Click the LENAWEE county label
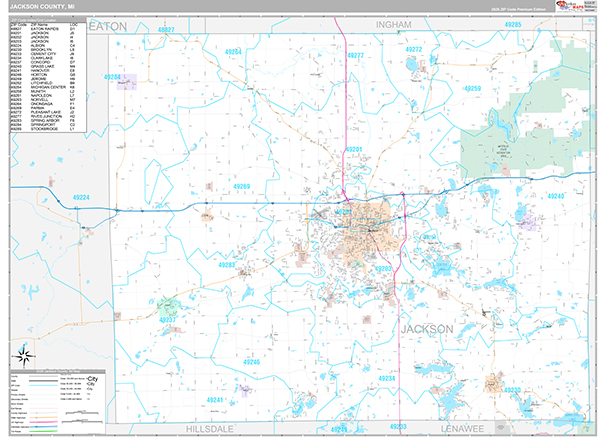Viewport: 600px width, 437px height. click(x=462, y=429)
